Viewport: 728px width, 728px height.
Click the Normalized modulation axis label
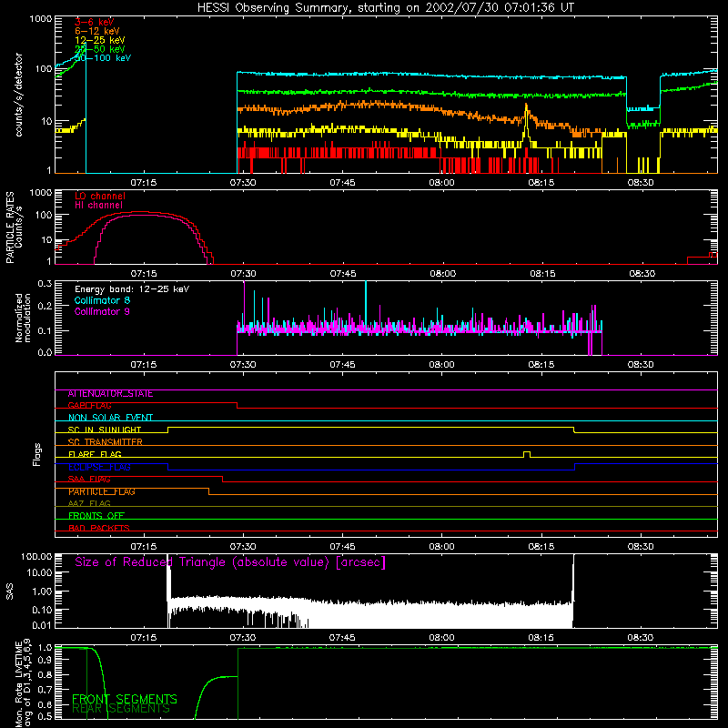pos(23,318)
